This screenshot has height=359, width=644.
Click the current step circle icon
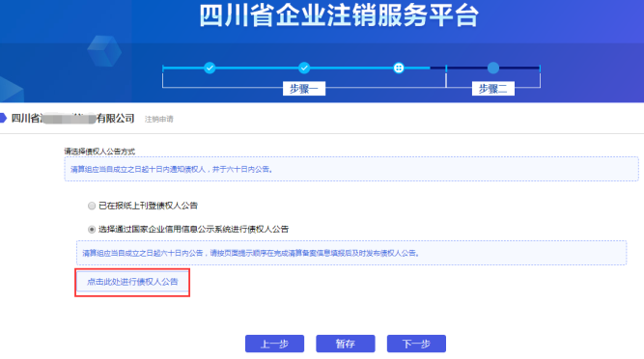click(x=399, y=69)
